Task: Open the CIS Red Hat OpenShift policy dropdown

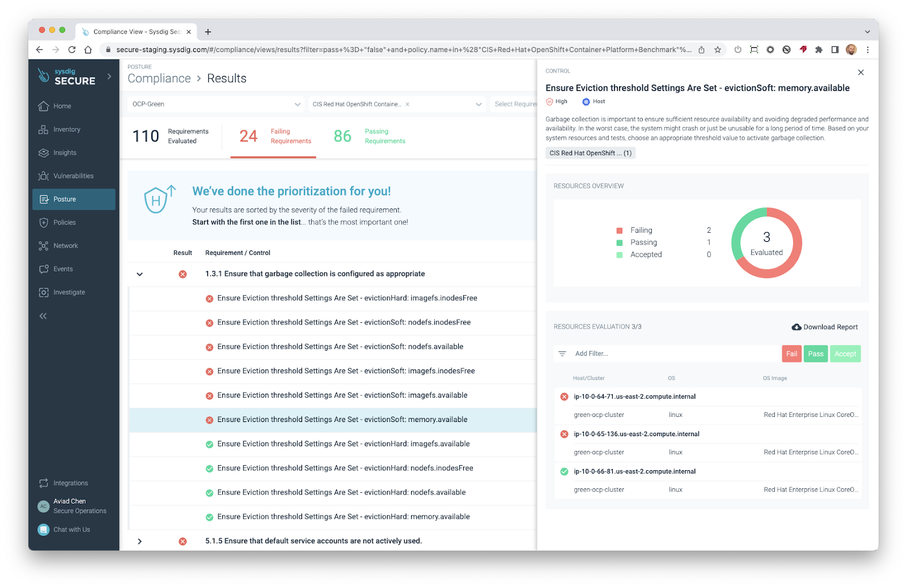Action: pyautogui.click(x=395, y=104)
